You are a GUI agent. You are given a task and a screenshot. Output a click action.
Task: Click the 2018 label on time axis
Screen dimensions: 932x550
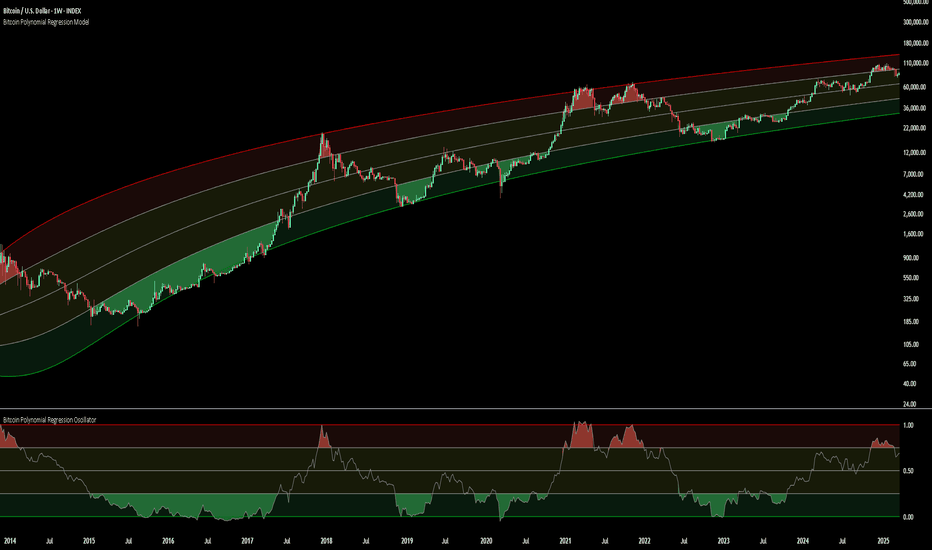[x=326, y=541]
